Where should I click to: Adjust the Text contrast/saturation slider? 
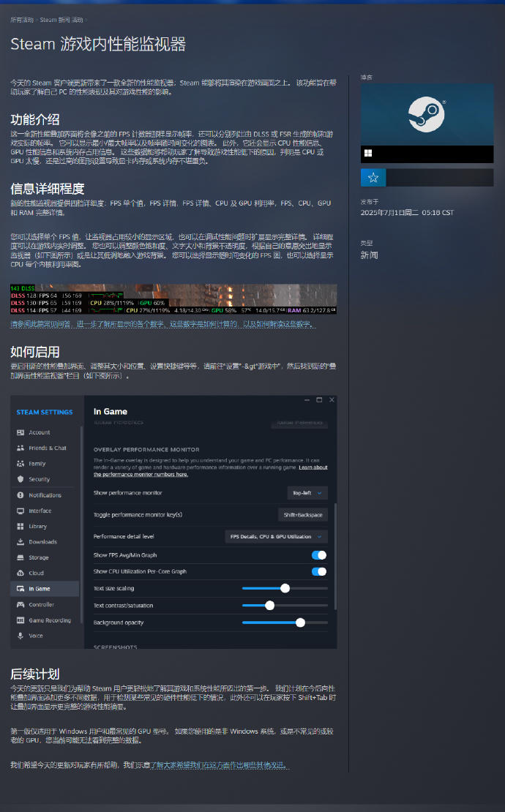285,606
